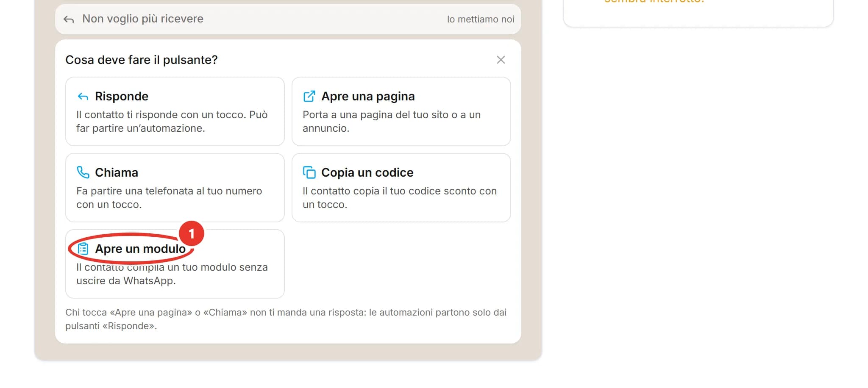Click the 'Non voglio più ricevere' button text

143,19
